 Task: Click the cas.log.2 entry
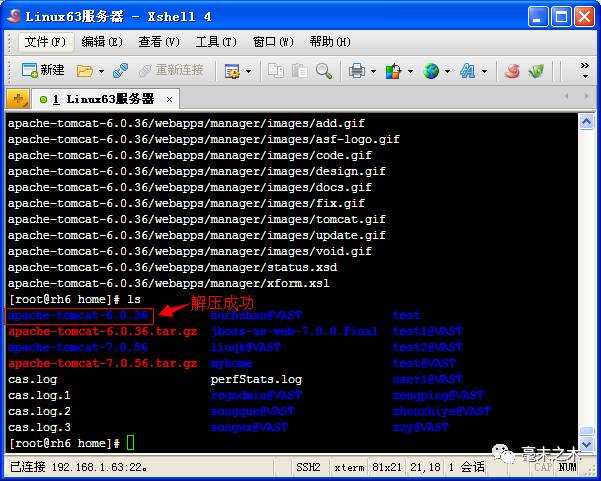pyautogui.click(x=39, y=412)
